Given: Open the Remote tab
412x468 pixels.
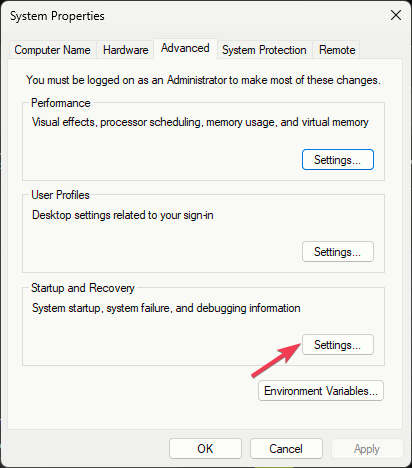Looking at the screenshot, I should [x=337, y=50].
